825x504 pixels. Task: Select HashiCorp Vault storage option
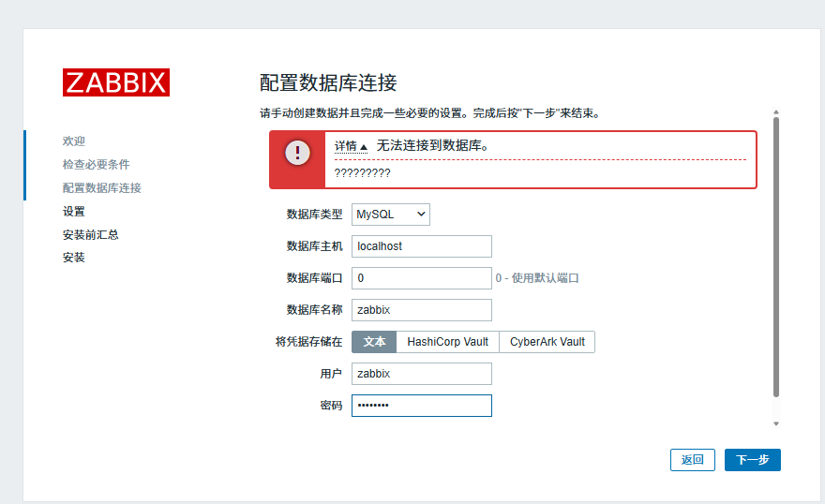click(448, 342)
